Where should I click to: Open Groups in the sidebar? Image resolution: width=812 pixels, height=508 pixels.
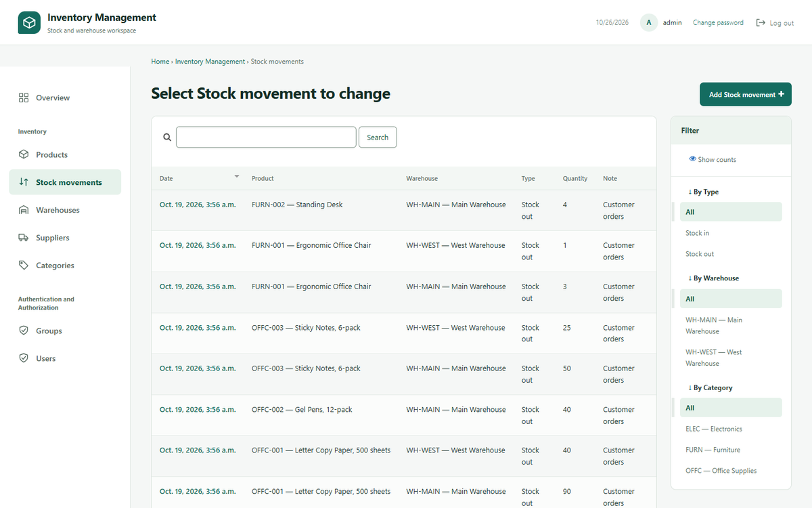[65, 331]
